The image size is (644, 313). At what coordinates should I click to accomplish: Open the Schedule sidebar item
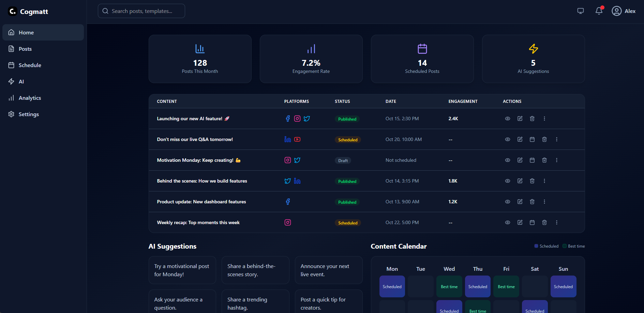(30, 65)
